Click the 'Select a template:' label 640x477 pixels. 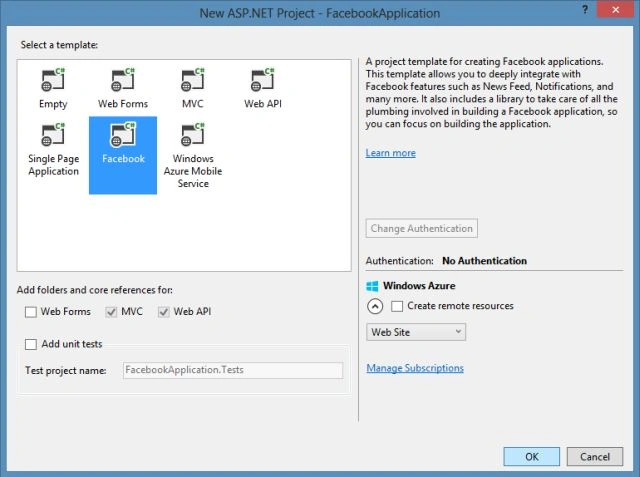click(59, 45)
